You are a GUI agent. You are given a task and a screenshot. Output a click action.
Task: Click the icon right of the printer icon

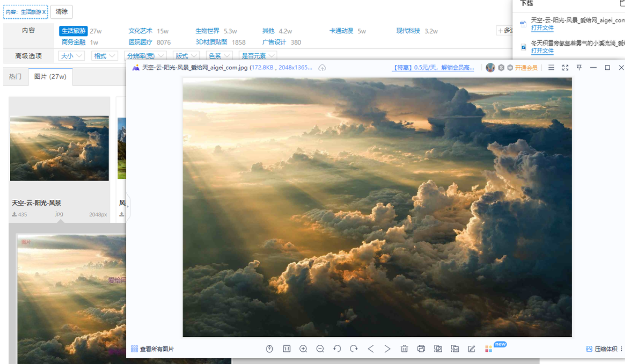[x=438, y=349]
